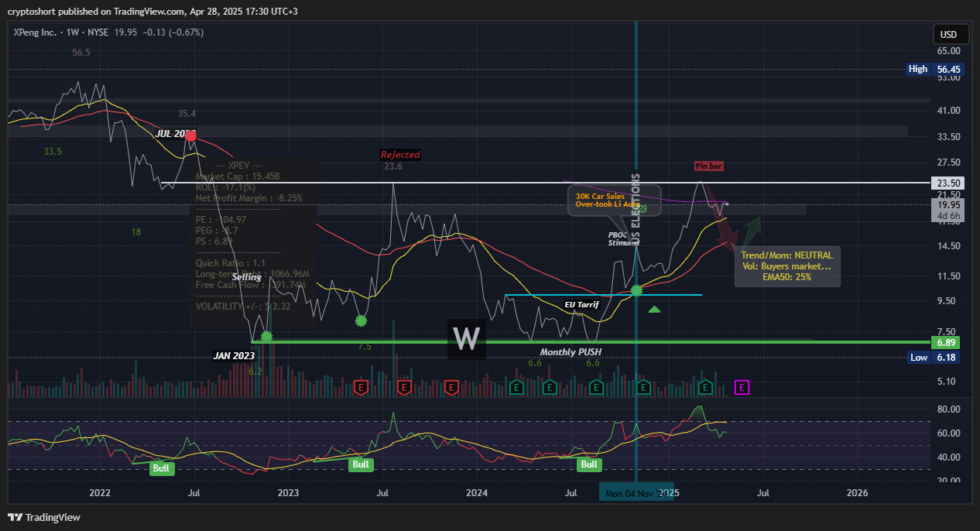Click the red Rejected annotation

(x=400, y=155)
